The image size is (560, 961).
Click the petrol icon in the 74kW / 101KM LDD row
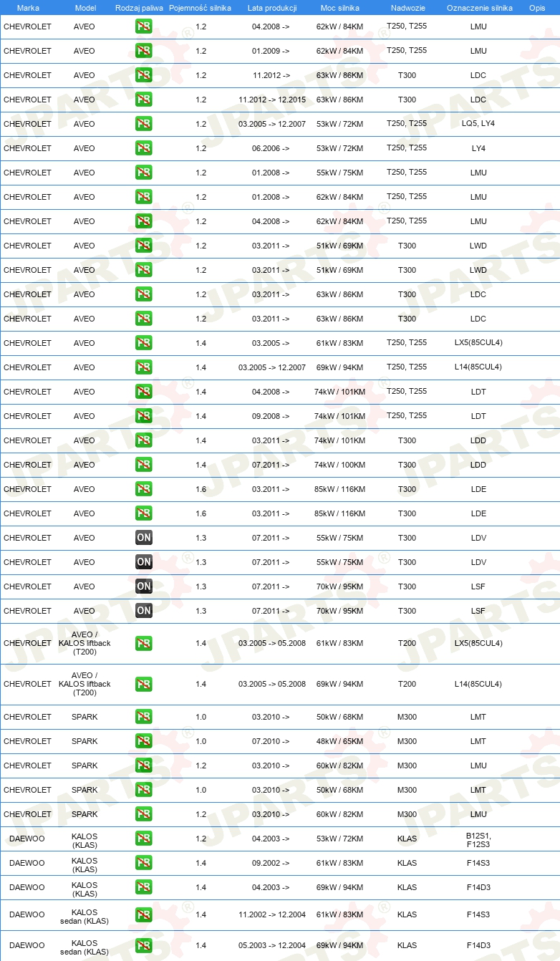click(143, 440)
